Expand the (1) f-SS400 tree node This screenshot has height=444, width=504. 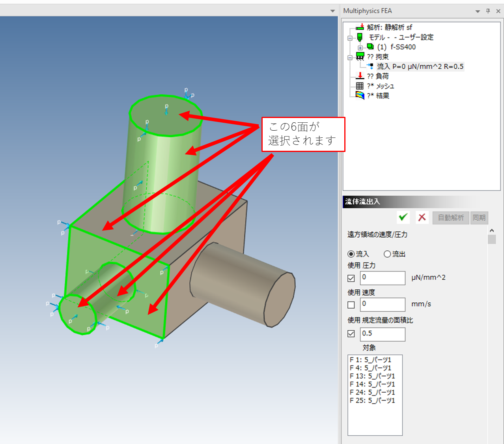pyautogui.click(x=360, y=48)
